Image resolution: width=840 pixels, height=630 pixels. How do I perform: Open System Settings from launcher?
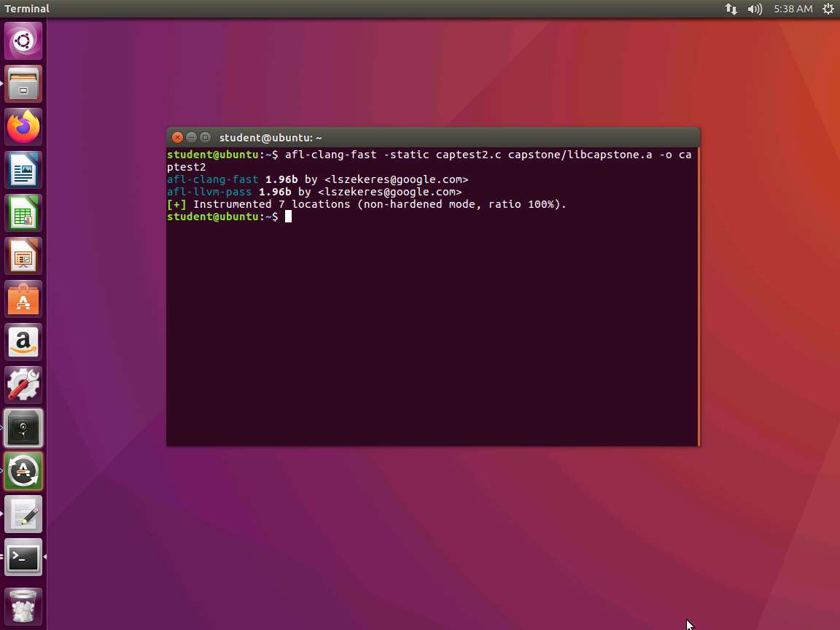coord(23,385)
